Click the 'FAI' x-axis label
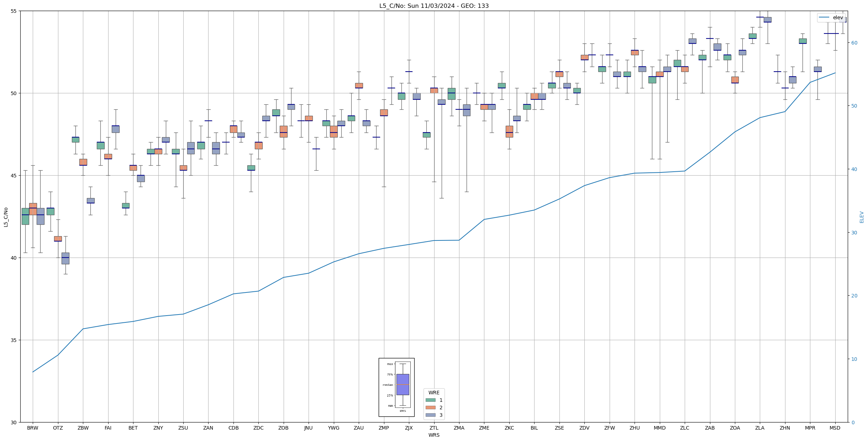 click(x=108, y=428)
